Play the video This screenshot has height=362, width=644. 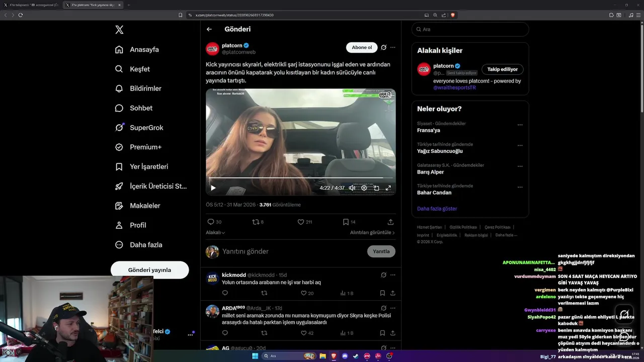[213, 188]
